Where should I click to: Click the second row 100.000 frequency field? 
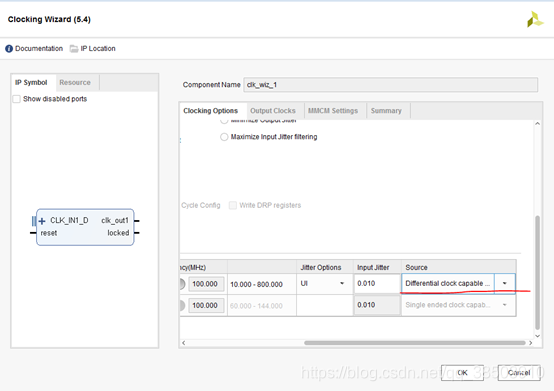point(206,306)
